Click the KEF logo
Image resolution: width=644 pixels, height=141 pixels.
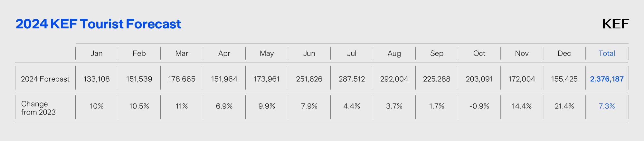(615, 24)
